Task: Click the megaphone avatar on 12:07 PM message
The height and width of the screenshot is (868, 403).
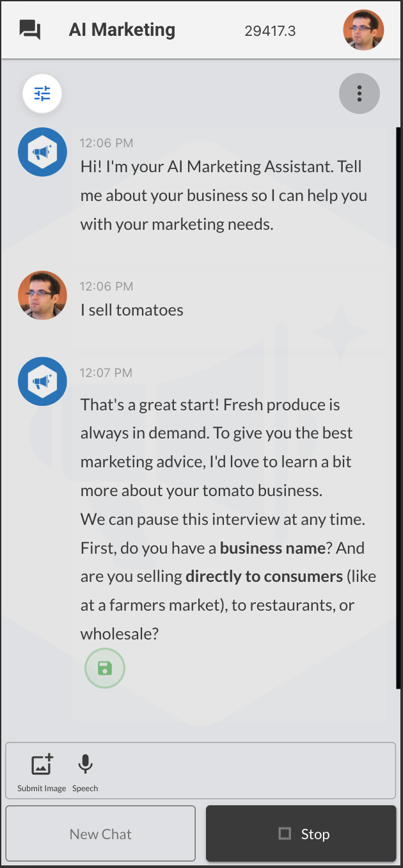Action: coord(42,382)
